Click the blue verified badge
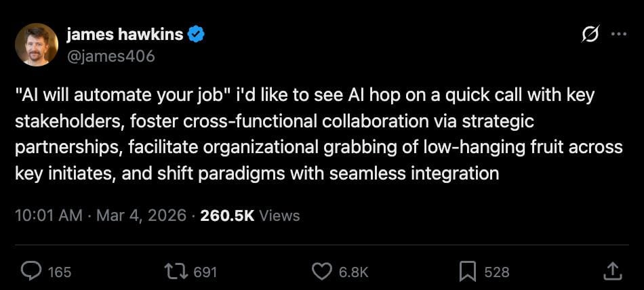The height and width of the screenshot is (290, 644). (x=196, y=35)
